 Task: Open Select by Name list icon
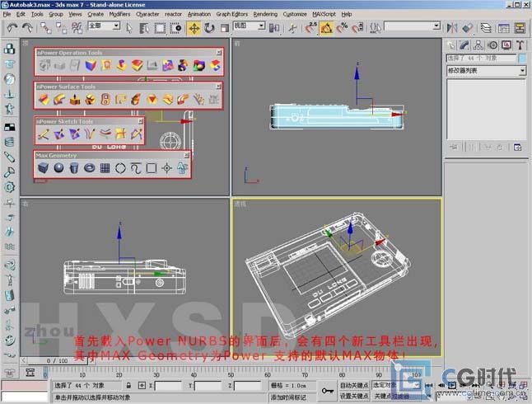pos(144,28)
